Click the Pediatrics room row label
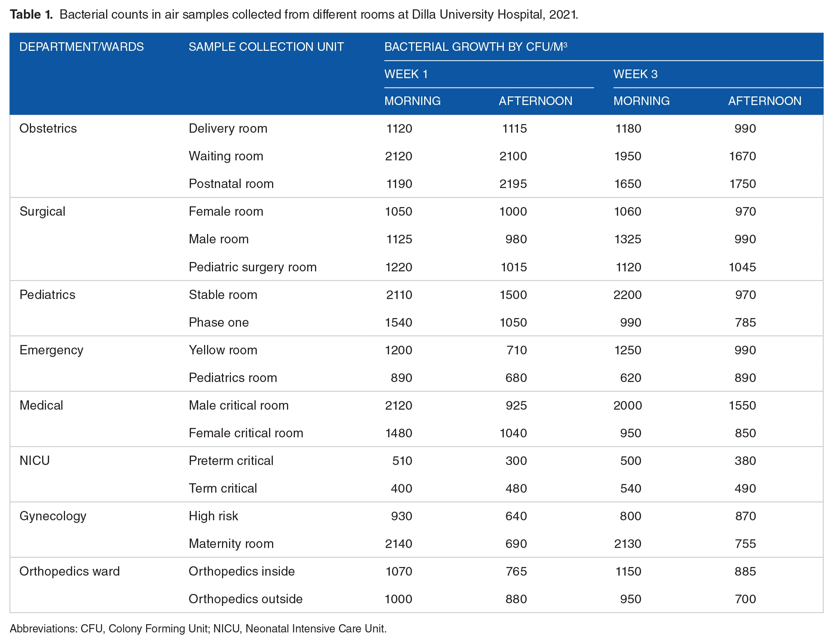The height and width of the screenshot is (644, 833). point(233,378)
